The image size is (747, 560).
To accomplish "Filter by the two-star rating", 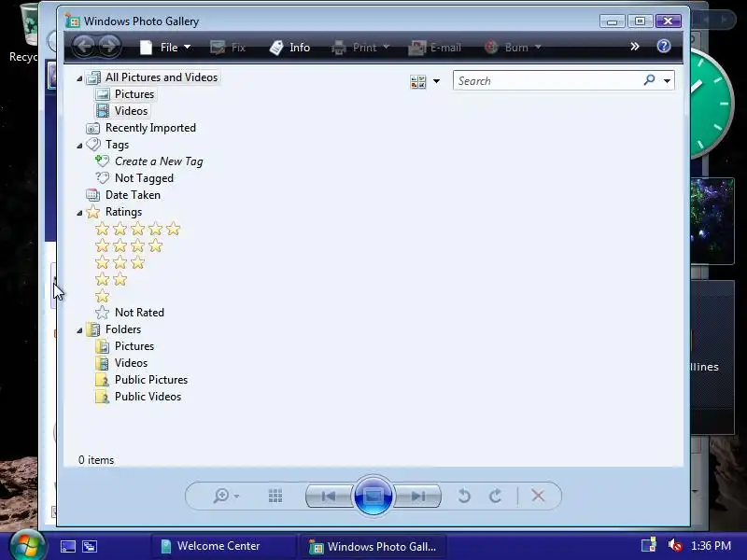I will click(x=111, y=279).
